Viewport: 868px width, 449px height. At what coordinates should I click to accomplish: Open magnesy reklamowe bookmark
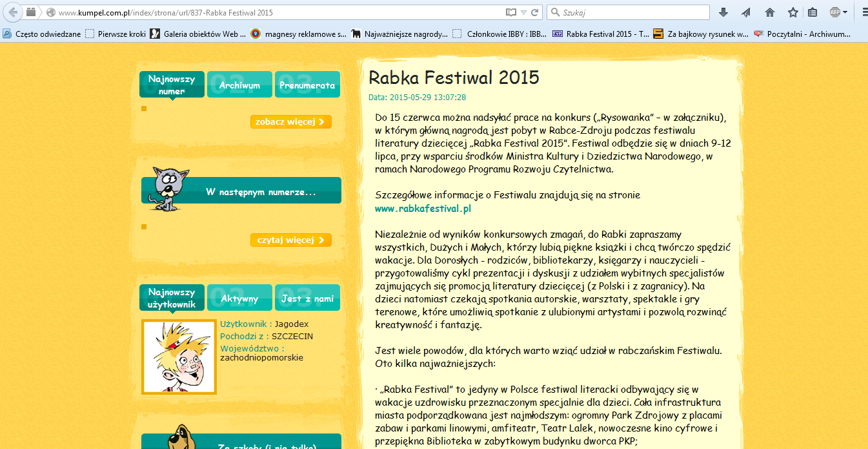299,34
